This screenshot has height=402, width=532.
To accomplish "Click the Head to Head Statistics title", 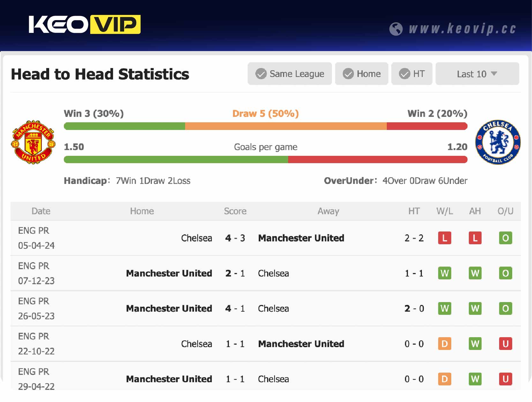I will coord(100,74).
